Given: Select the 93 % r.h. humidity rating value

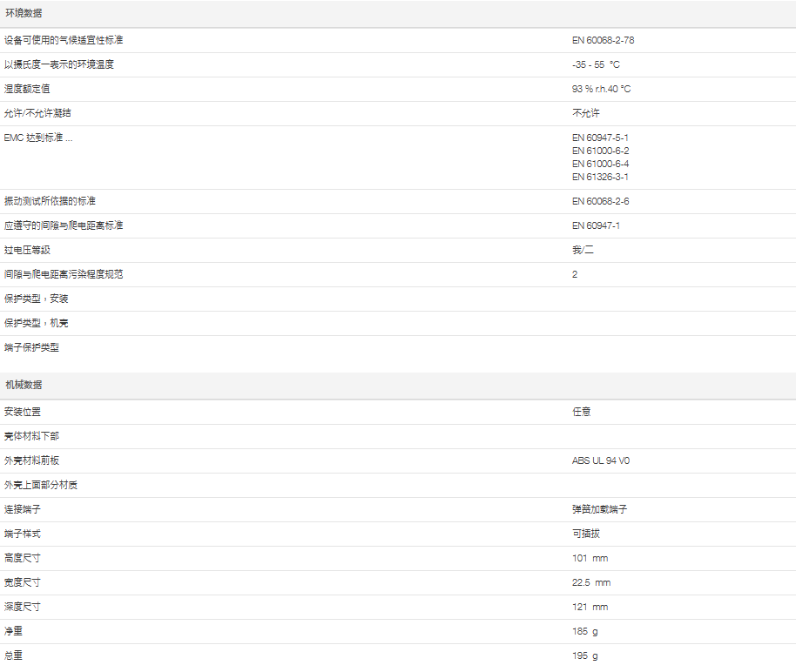Looking at the screenshot, I should [x=601, y=89].
